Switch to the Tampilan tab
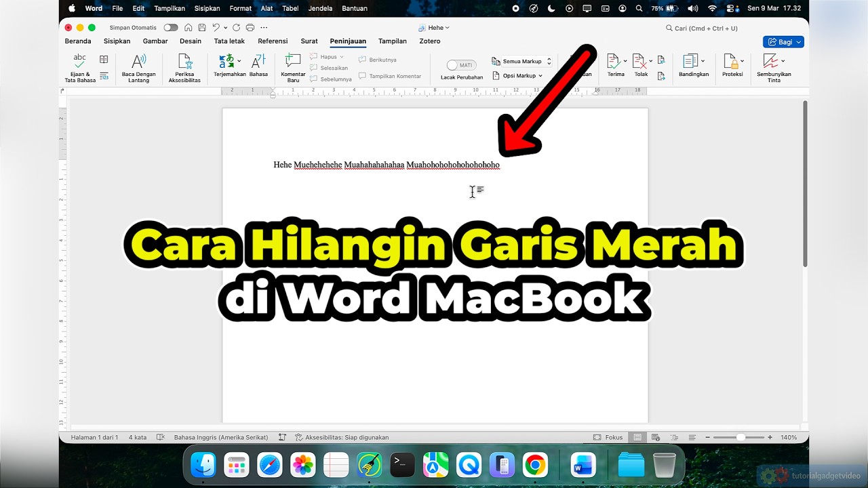The height and width of the screenshot is (488, 868). coord(393,41)
